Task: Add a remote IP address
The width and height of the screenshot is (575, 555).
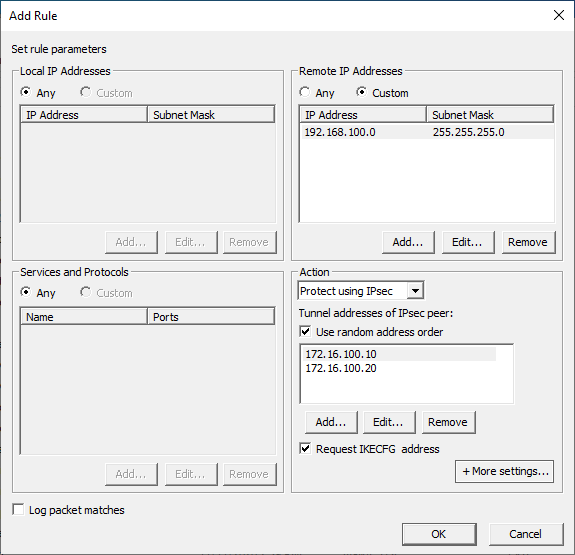Action: 408,242
